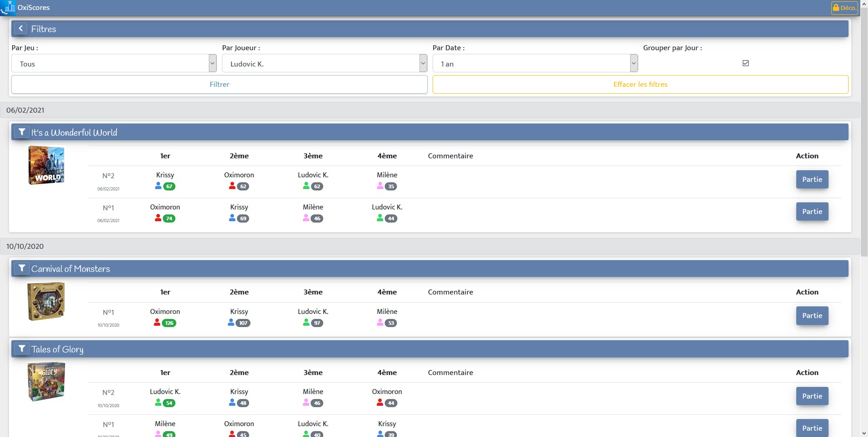Screen dimensions: 868x437
Task: Open Partie for Carnival of Monsters game
Action: tap(812, 316)
